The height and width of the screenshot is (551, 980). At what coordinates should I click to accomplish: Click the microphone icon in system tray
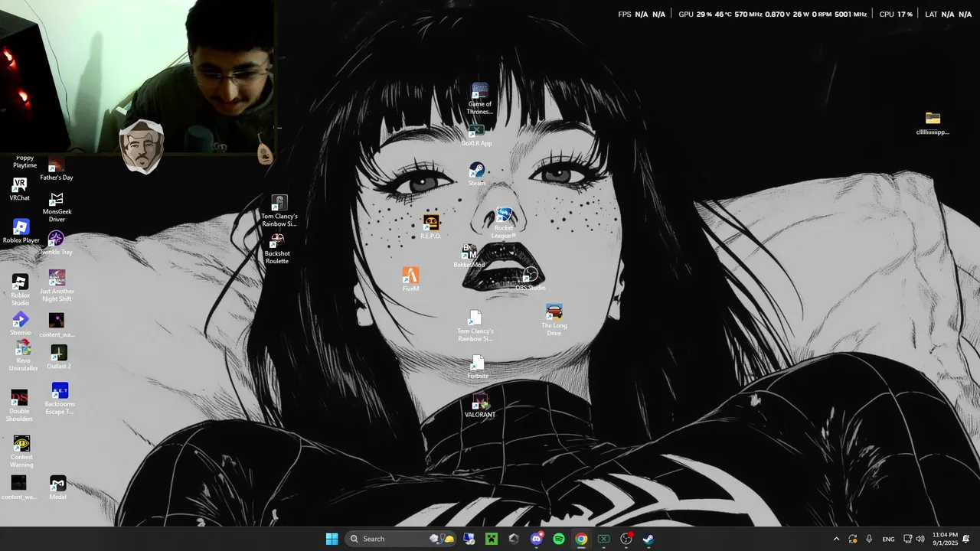click(869, 539)
